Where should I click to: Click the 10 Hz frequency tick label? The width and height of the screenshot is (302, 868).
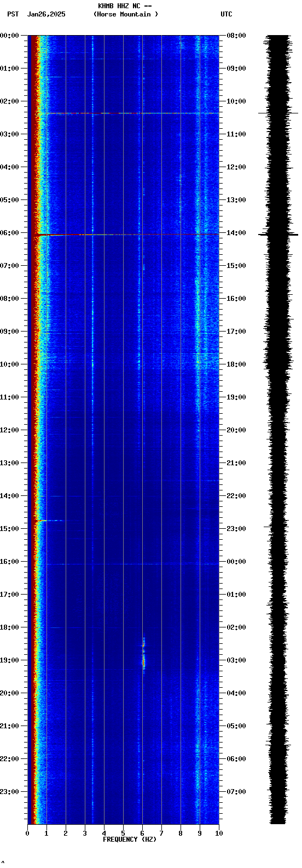pyautogui.click(x=219, y=833)
